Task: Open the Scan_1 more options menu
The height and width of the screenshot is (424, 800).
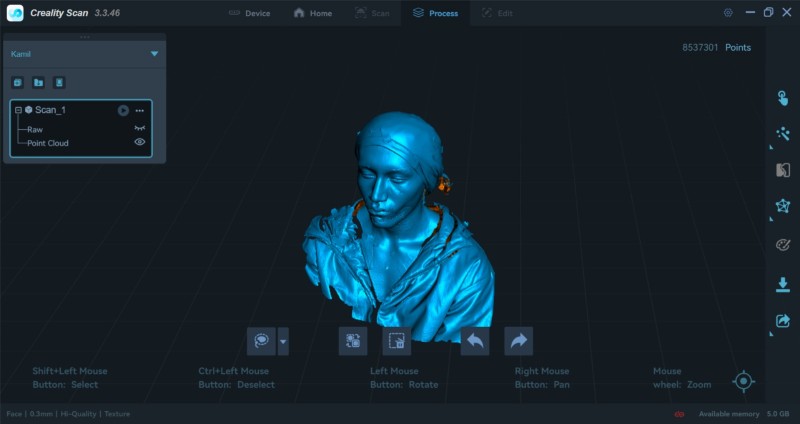Action: point(139,110)
